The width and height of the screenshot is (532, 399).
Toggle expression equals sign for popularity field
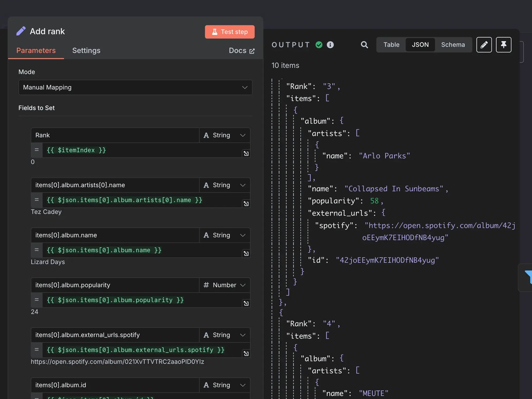tap(37, 300)
